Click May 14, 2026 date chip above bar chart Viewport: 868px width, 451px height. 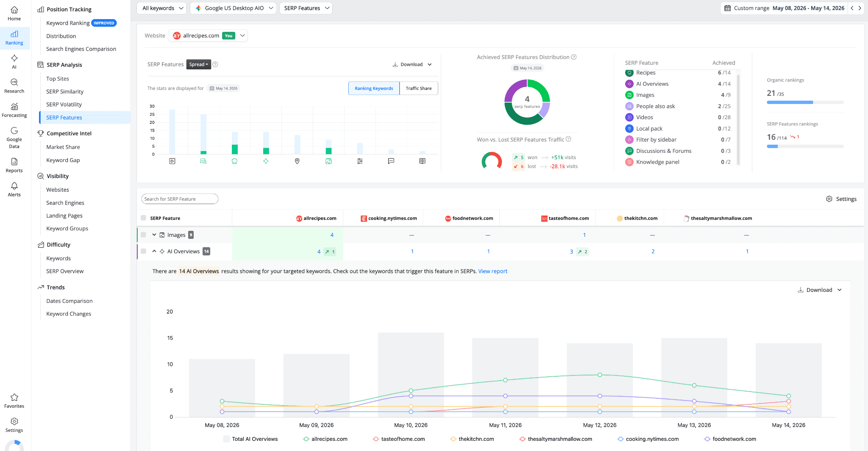pyautogui.click(x=224, y=88)
